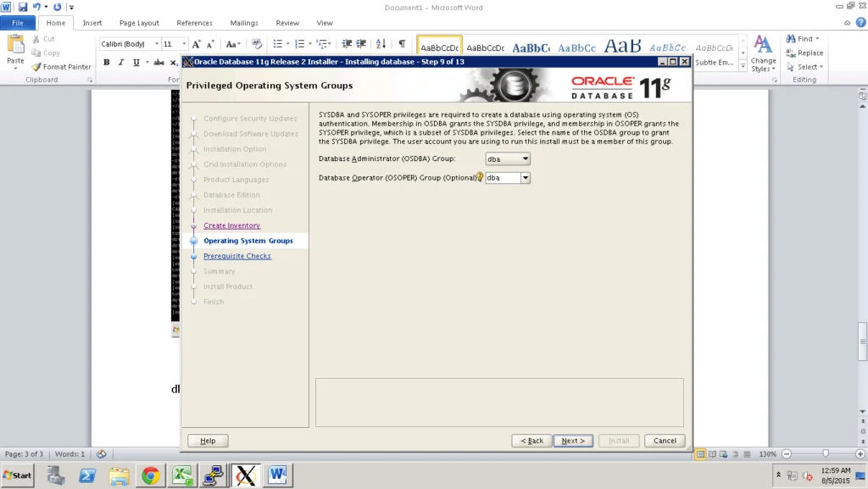Zoom out with the minus icon in Word
This screenshot has height=489, width=868.
click(x=787, y=454)
